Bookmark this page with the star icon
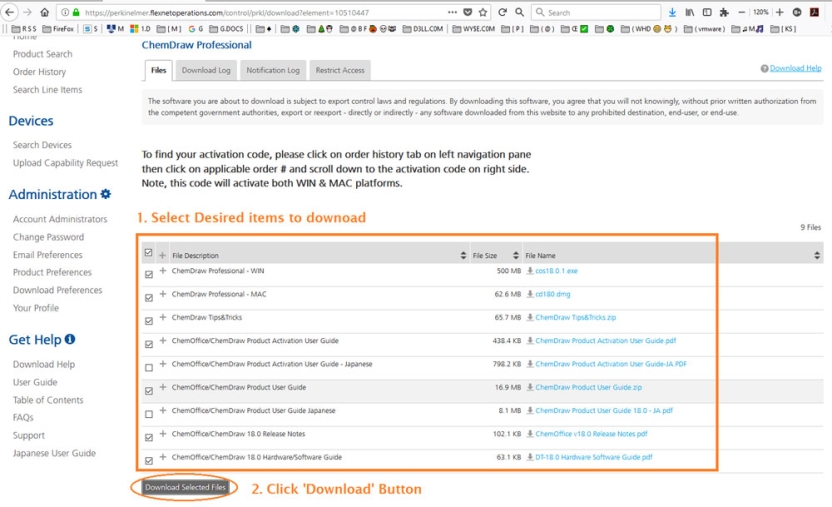The height and width of the screenshot is (507, 832). 484,12
